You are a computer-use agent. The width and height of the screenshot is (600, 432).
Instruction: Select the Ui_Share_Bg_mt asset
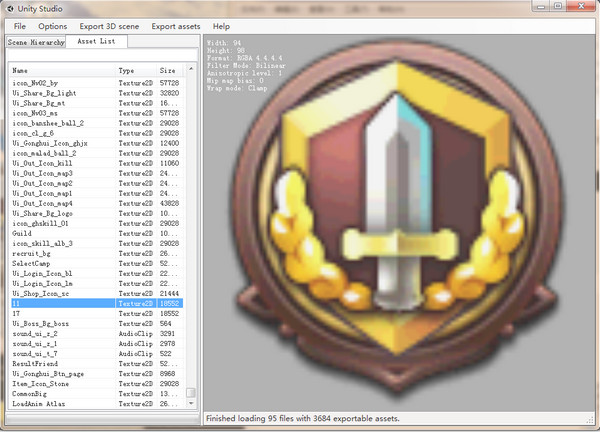(97, 103)
